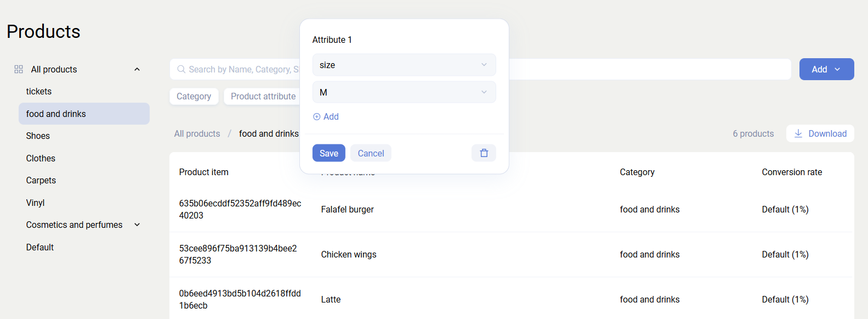Open the Category filter
This screenshot has width=868, height=319.
pos(194,96)
